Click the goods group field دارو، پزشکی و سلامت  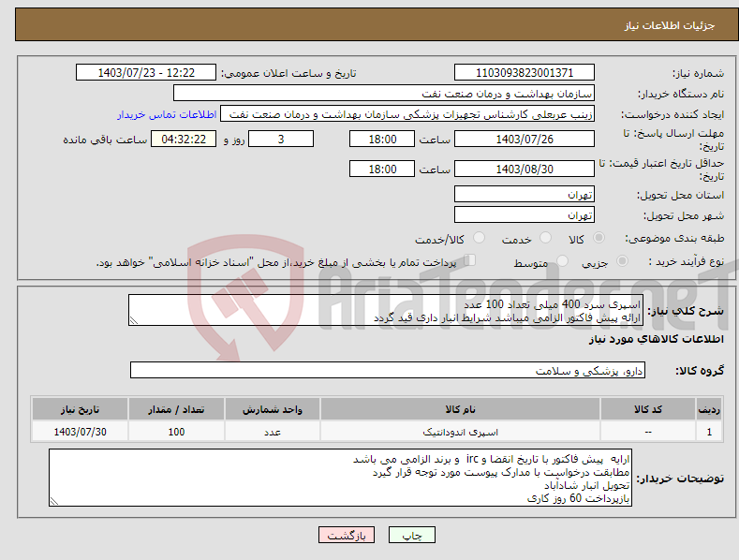(388, 371)
